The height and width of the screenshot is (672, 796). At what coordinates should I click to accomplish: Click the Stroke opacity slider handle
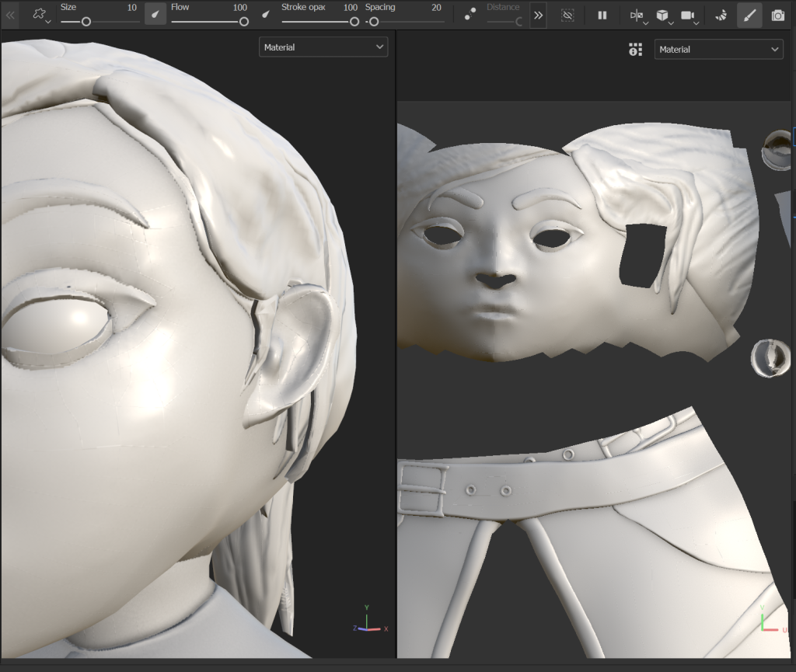click(354, 22)
